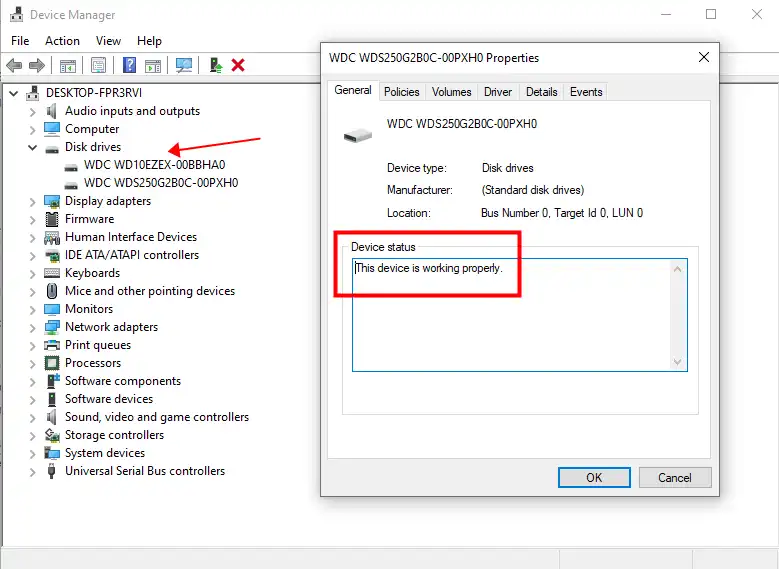779x569 pixels.
Task: Click the IDE ATA/ATAPI controllers icon
Action: tap(52, 255)
